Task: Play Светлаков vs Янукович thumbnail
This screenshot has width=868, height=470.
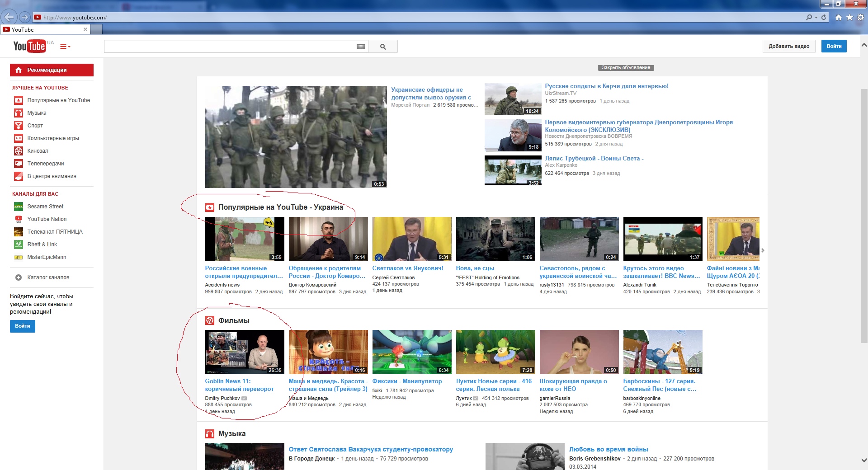Action: click(412, 239)
